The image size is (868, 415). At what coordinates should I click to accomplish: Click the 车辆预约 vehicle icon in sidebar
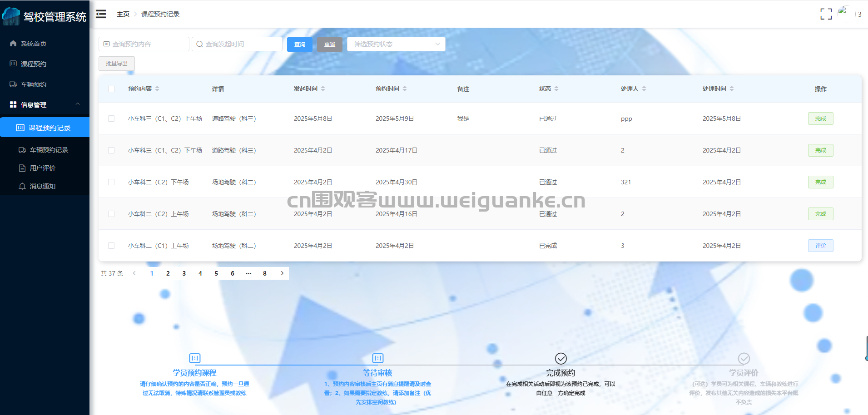pos(13,84)
